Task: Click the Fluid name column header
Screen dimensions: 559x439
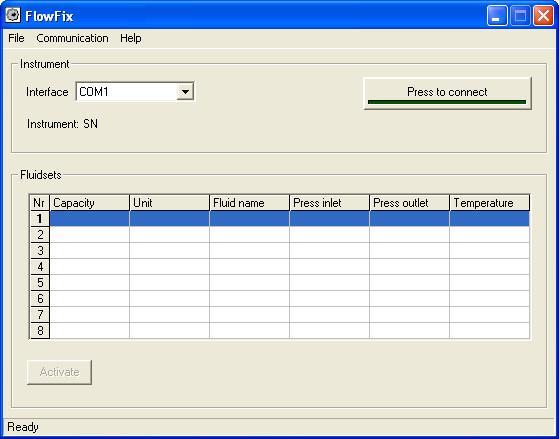Action: tap(250, 203)
